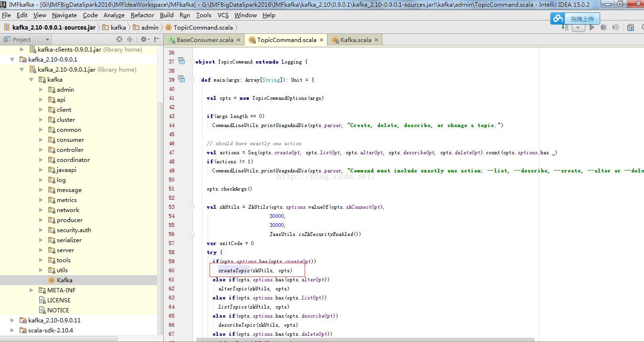The height and width of the screenshot is (342, 644).
Task: Click the scroll-from-source target icon in Project panel
Action: click(119, 40)
